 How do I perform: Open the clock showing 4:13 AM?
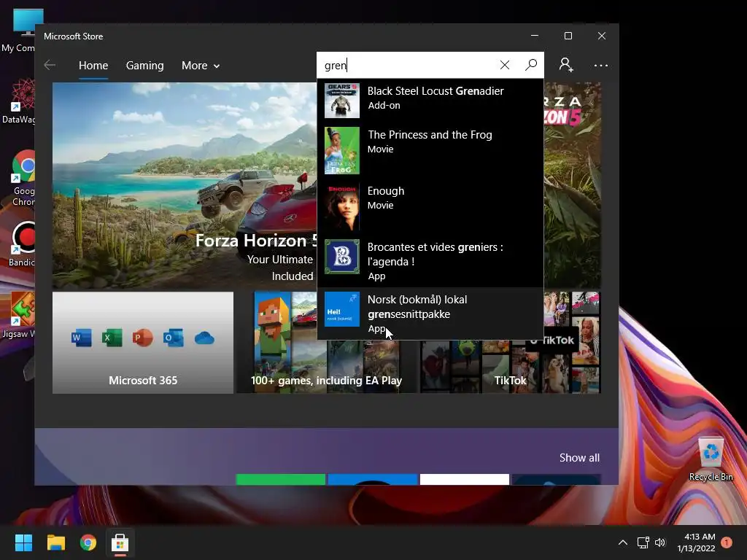click(696, 542)
